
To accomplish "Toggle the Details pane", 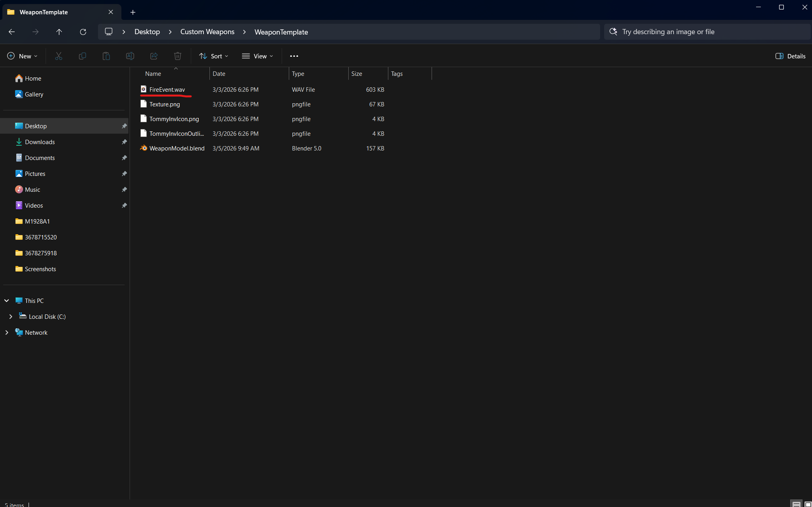I will (x=790, y=56).
